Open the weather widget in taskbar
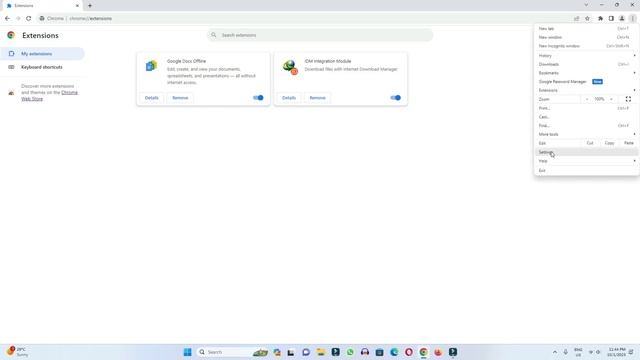Screen dimensions: 640x360 coord(17,352)
